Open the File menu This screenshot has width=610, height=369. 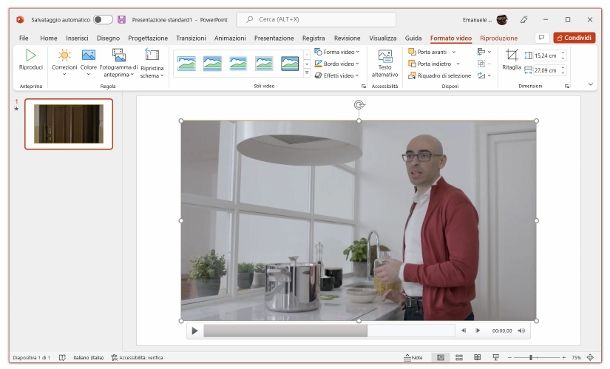pos(24,38)
